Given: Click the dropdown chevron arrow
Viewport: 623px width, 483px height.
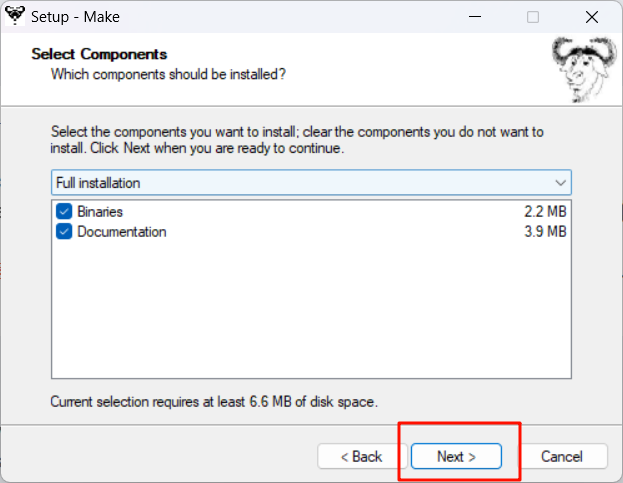Looking at the screenshot, I should (x=560, y=183).
